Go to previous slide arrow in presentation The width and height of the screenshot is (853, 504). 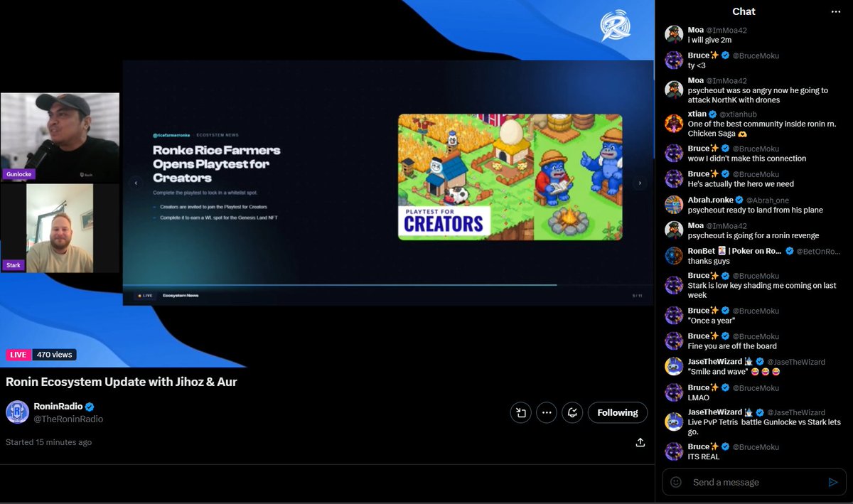[136, 183]
